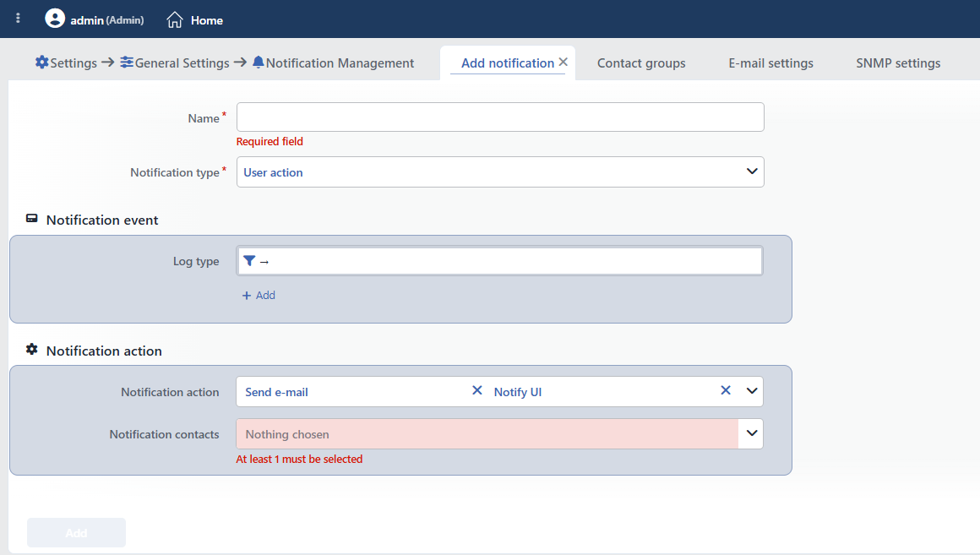Screen dimensions: 980x555
Task: Select the User action notification type field
Action: coord(500,171)
